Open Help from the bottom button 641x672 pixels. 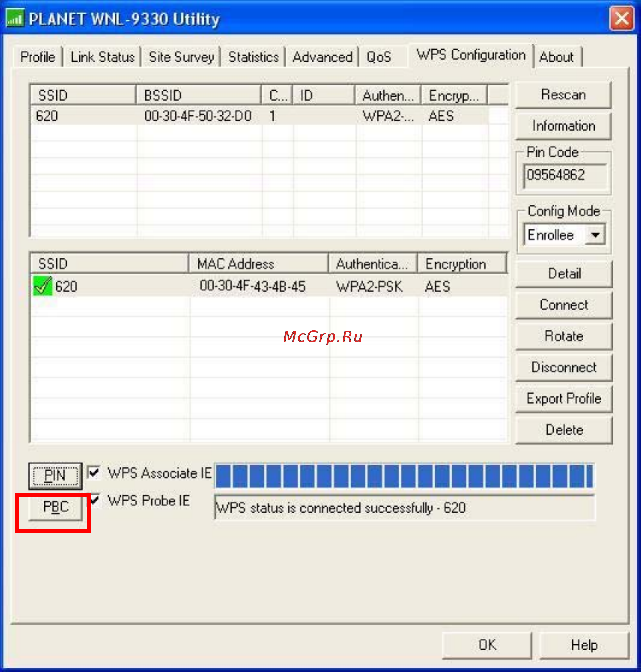[584, 645]
